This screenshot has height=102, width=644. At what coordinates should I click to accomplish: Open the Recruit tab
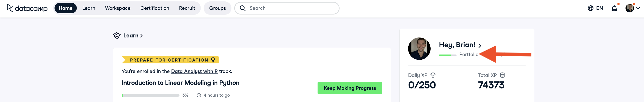[187, 8]
